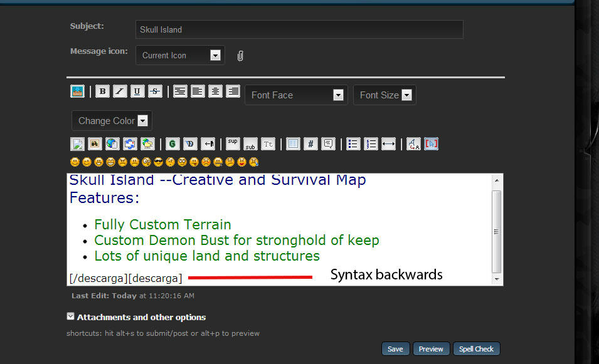The width and height of the screenshot is (599, 364).
Task: Insert hyperlink with globe icon
Action: click(112, 144)
